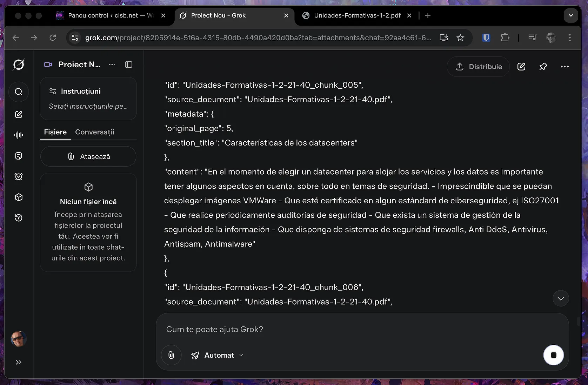The width and height of the screenshot is (588, 385).
Task: Click the Distribuie share button
Action: coord(478,67)
